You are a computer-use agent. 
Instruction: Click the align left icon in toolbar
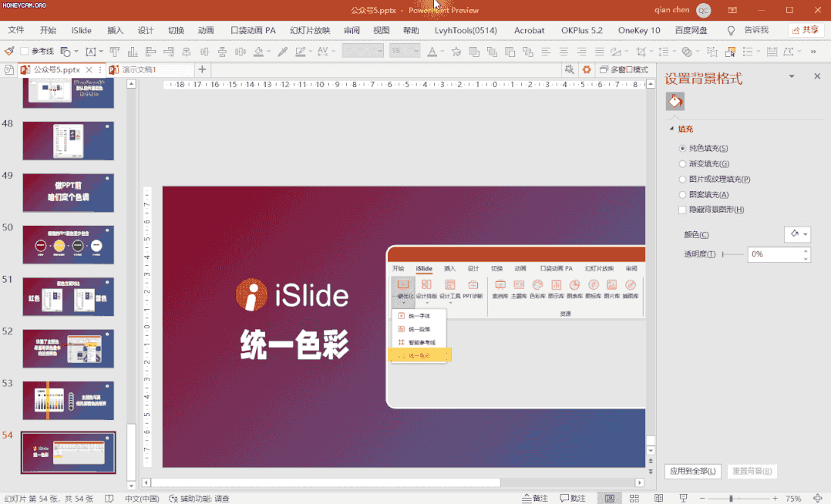pyautogui.click(x=150, y=52)
